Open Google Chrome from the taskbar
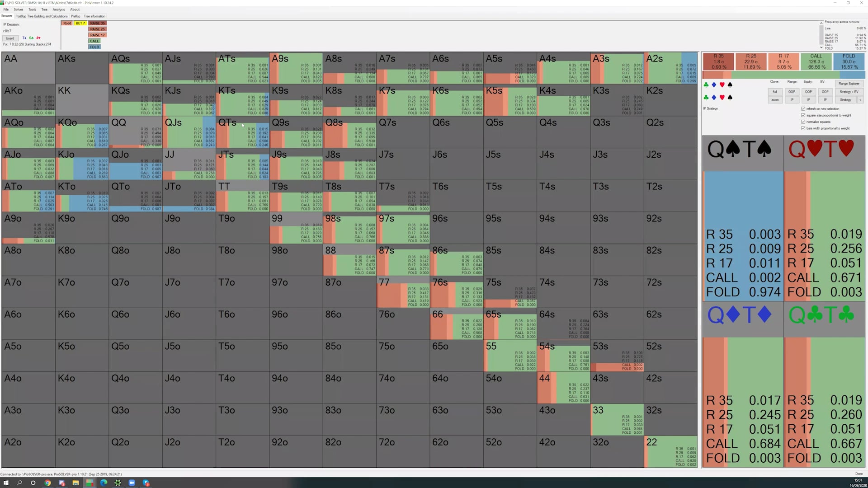This screenshot has height=488, width=868. (x=47, y=483)
